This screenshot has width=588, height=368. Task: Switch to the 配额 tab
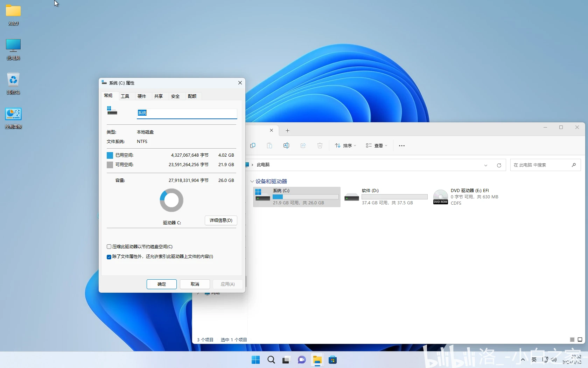click(192, 96)
